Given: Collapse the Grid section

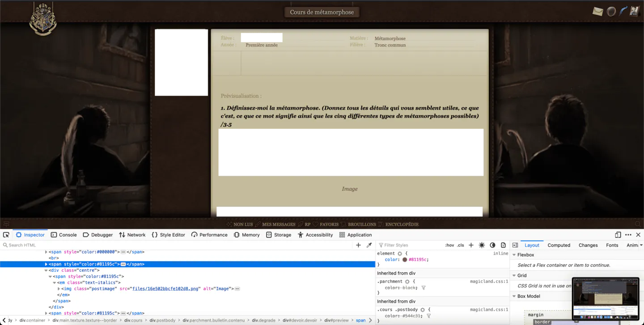Looking at the screenshot, I should pos(514,275).
